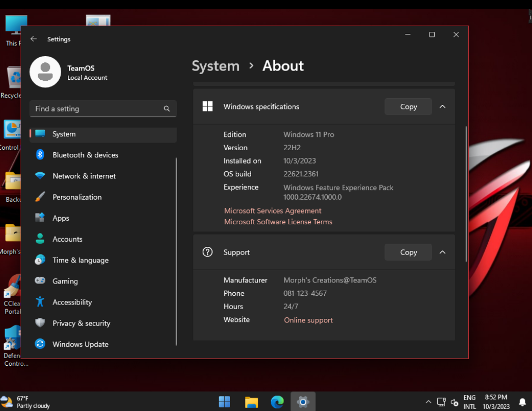Open the System settings category
The height and width of the screenshot is (411, 532).
103,134
